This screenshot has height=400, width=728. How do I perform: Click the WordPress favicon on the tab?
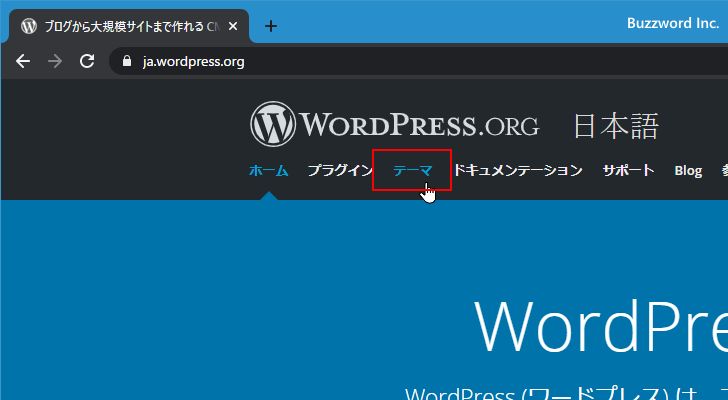(x=29, y=26)
